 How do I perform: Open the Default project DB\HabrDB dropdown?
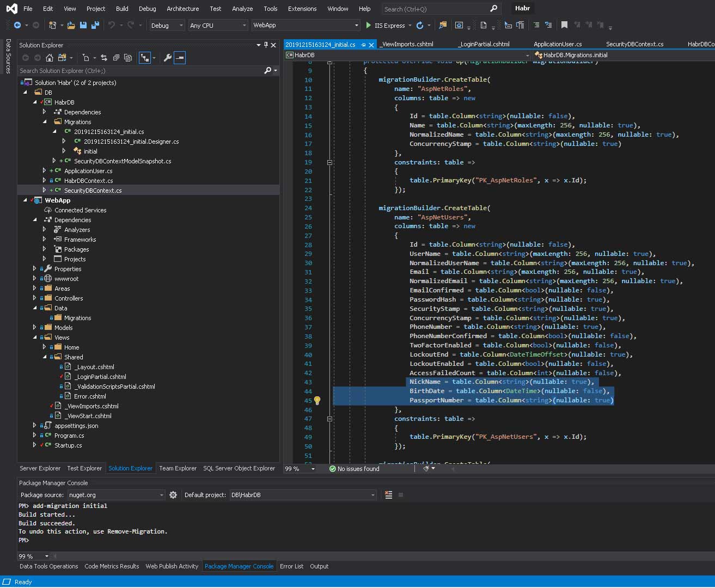coord(302,495)
